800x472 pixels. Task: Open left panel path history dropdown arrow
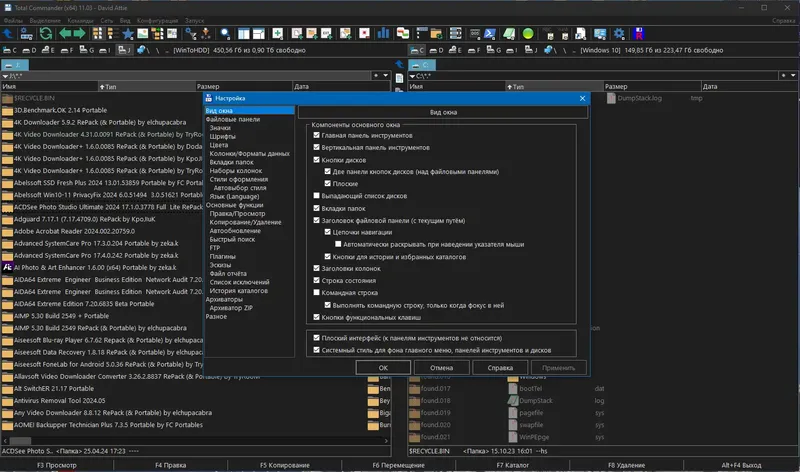click(x=386, y=74)
